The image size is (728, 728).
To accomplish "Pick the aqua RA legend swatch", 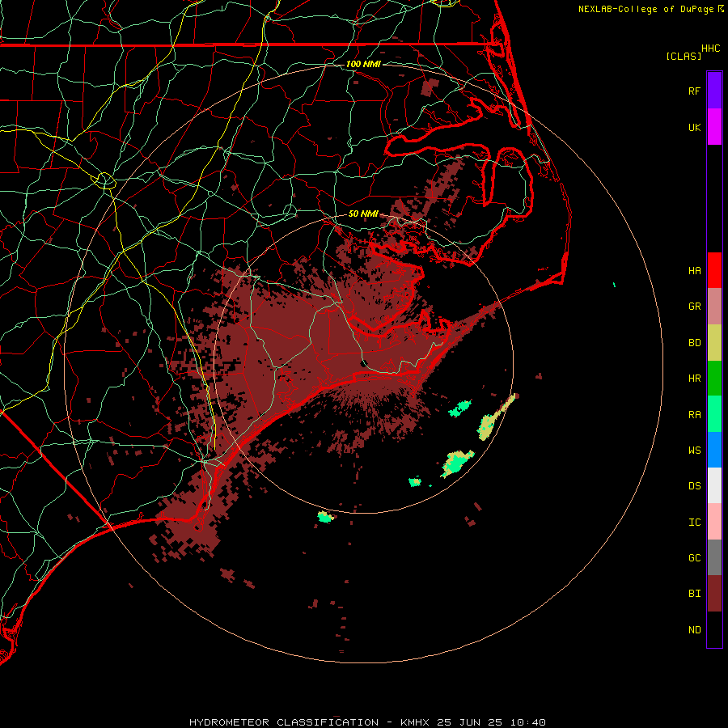I will click(714, 414).
